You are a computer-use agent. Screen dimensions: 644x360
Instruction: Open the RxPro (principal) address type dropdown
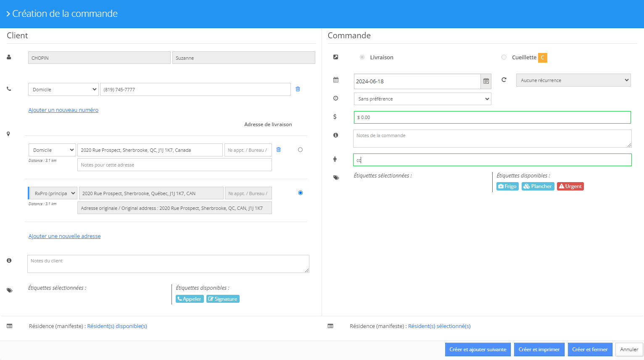pyautogui.click(x=54, y=193)
